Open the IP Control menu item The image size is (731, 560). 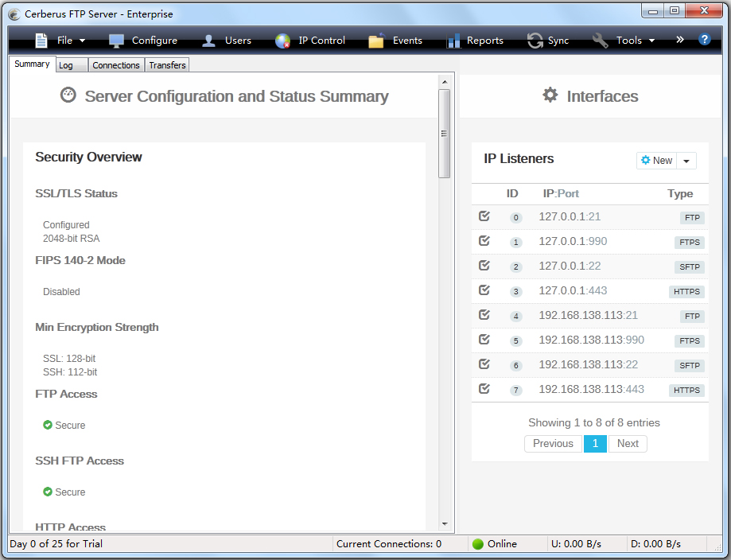[x=321, y=41]
